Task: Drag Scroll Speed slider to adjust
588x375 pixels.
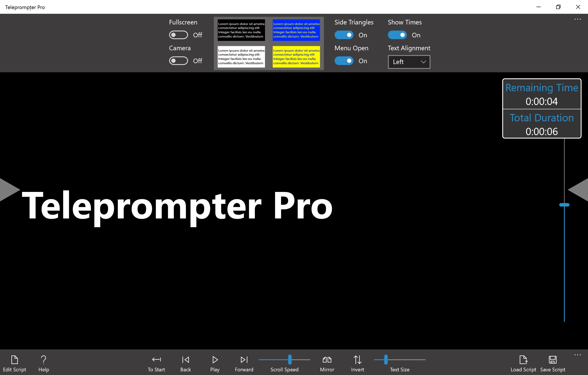Action: point(289,360)
